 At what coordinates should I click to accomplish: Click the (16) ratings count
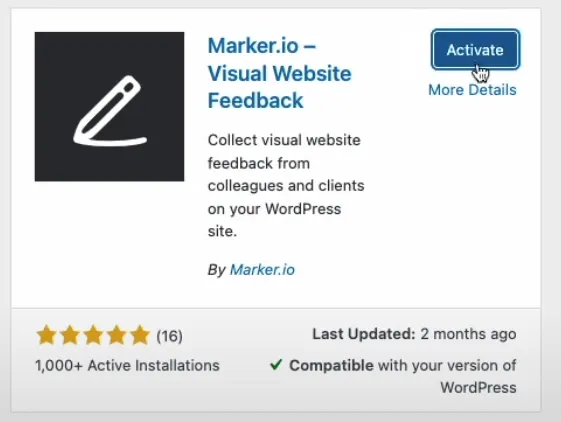point(170,336)
